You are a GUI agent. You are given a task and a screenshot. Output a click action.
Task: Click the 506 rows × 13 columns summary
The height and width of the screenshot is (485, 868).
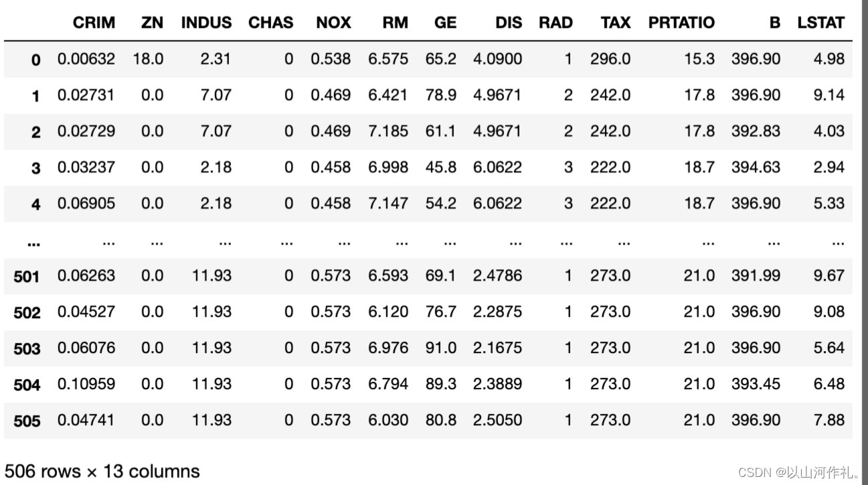pyautogui.click(x=102, y=471)
